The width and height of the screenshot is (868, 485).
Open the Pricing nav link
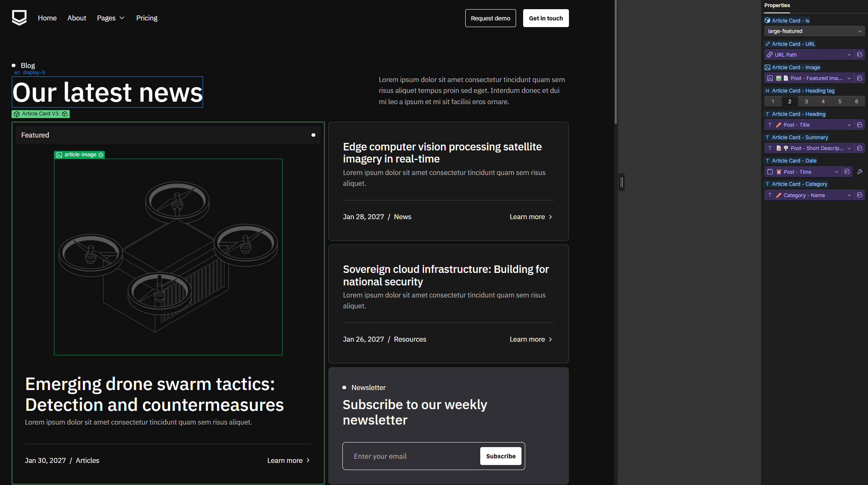pyautogui.click(x=147, y=18)
